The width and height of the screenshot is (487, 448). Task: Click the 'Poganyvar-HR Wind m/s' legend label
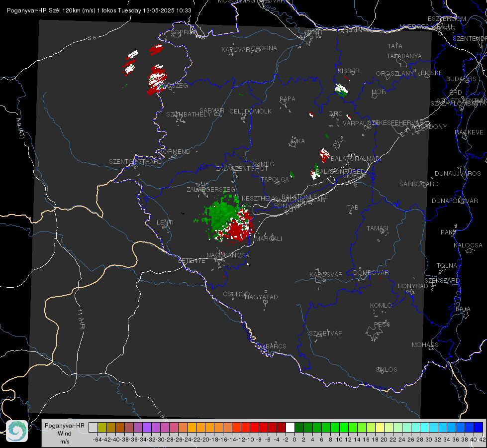[65, 433]
